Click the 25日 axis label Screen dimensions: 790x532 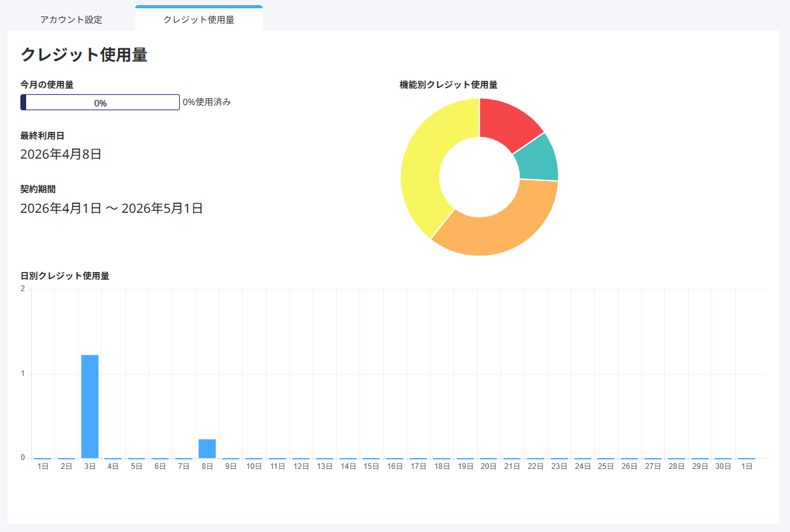606,466
